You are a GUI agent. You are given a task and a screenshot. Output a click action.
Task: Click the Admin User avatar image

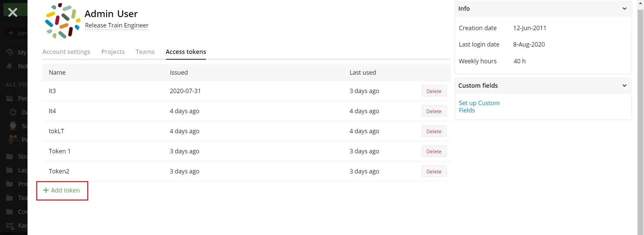pos(63,21)
